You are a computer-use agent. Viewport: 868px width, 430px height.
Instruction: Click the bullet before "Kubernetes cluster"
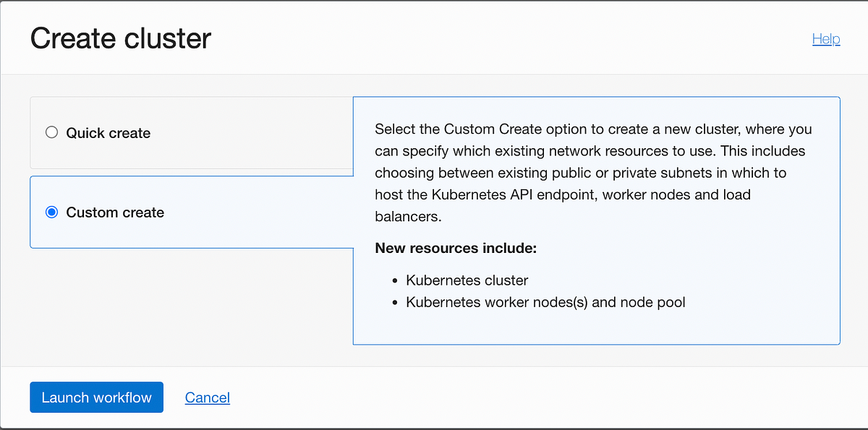click(x=394, y=280)
